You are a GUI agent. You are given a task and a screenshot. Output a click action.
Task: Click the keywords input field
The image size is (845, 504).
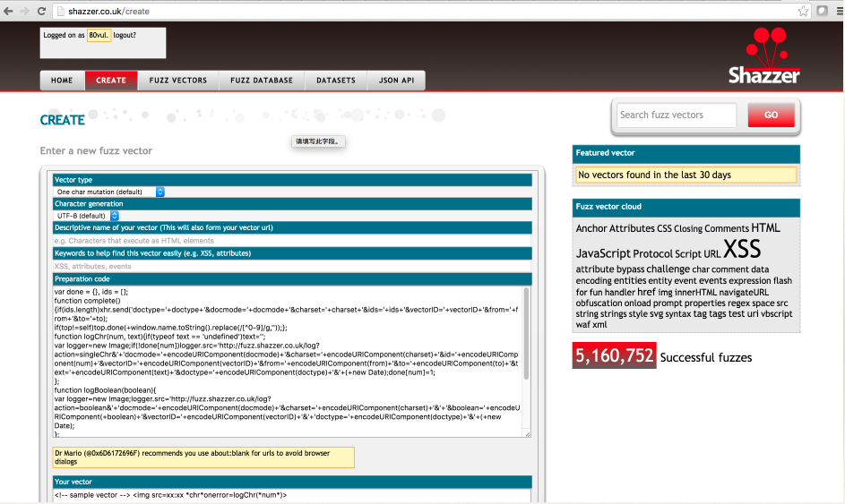pyautogui.click(x=292, y=266)
